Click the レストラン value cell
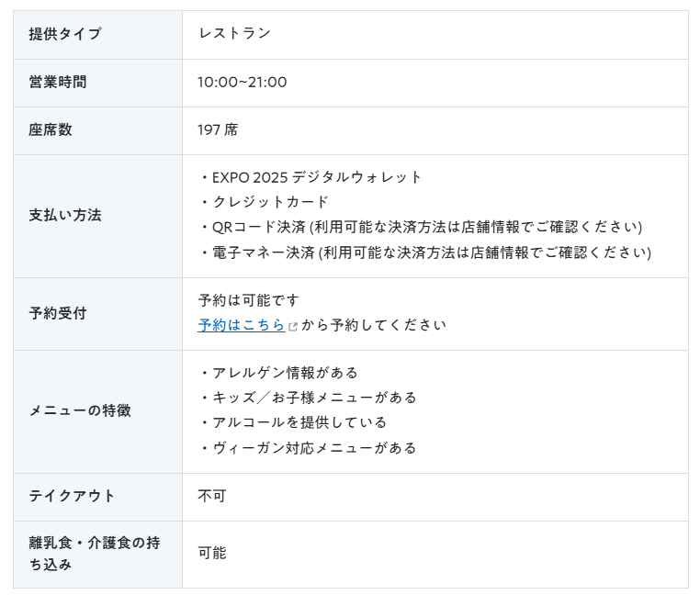Screen dimensions: 700x606 click(x=435, y=35)
